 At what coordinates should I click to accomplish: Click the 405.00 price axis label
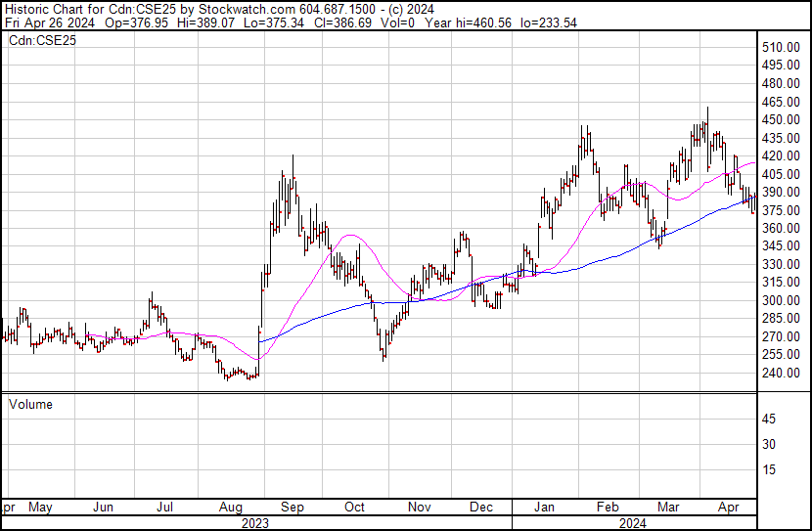pos(781,174)
